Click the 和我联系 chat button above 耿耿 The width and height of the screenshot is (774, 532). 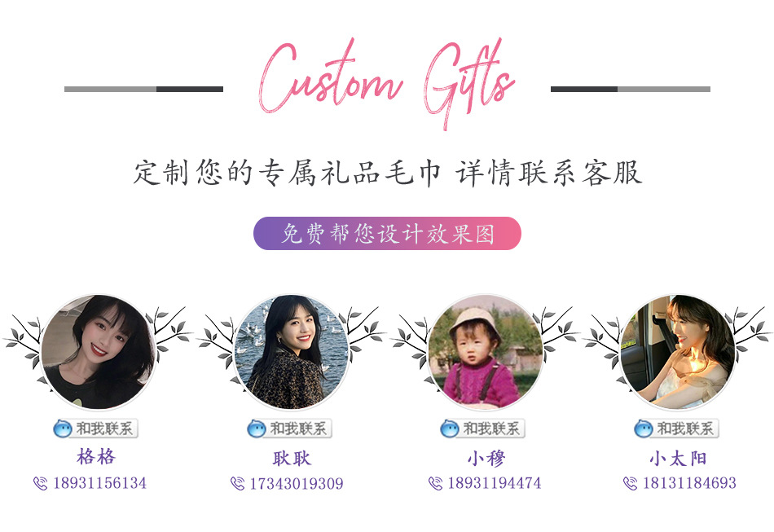click(x=289, y=429)
